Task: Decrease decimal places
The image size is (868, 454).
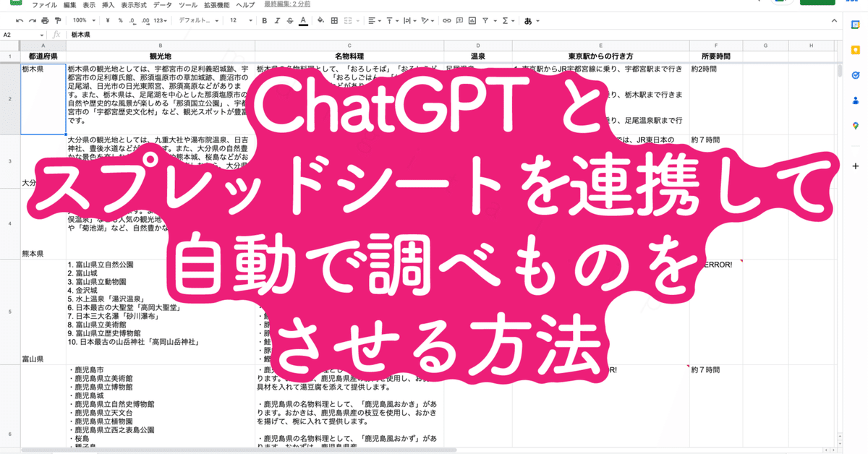Action: [133, 20]
